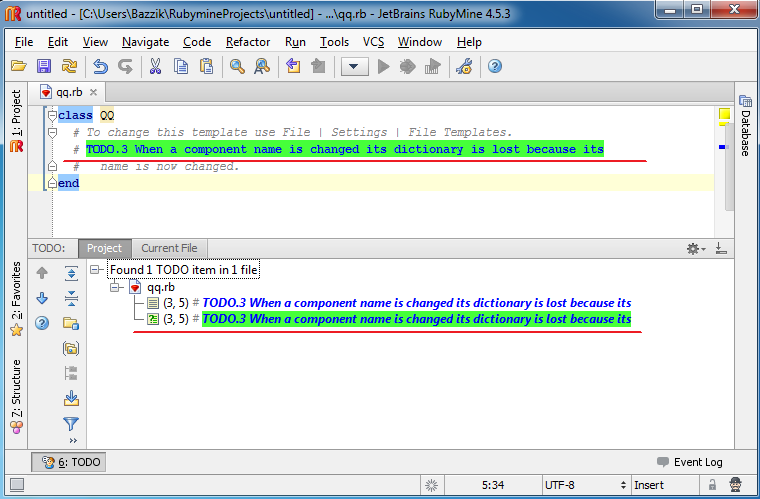Switch to Current File TODO tab
Screen dimensions: 760x499
[169, 248]
